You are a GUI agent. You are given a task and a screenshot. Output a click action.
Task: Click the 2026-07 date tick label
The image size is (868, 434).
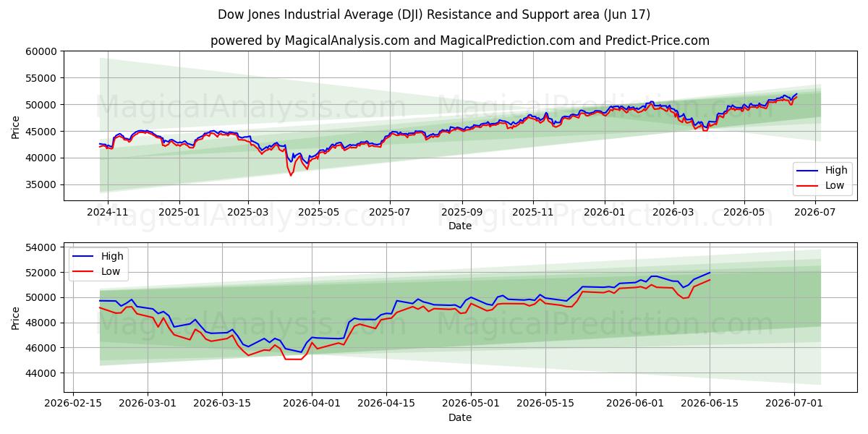click(x=814, y=212)
